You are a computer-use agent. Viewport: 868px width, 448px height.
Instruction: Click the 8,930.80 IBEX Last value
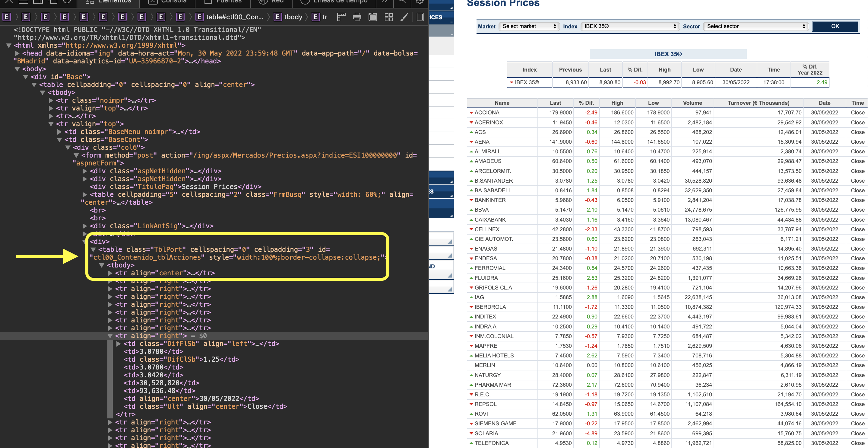point(610,82)
